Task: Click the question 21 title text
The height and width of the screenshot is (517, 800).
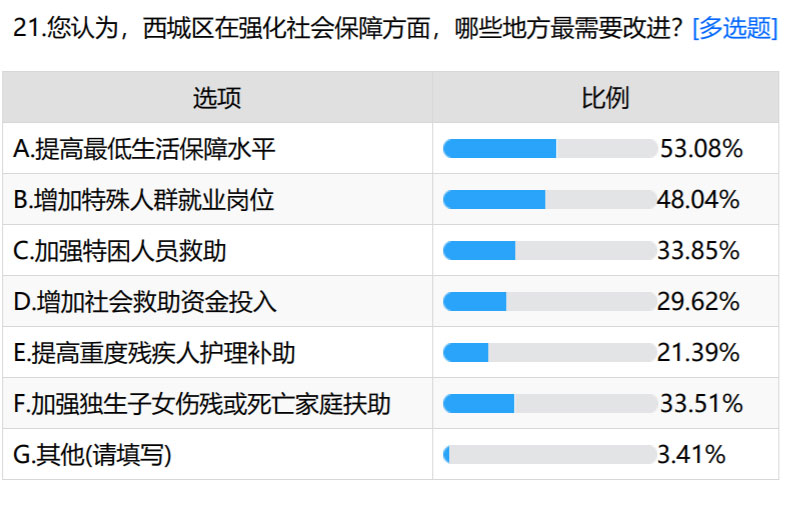Action: coord(348,28)
